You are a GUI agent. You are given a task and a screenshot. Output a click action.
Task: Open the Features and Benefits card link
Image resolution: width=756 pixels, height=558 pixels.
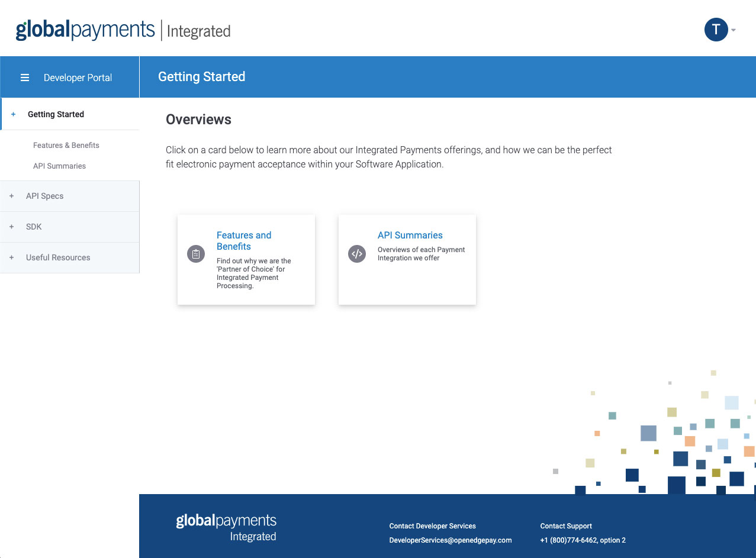pyautogui.click(x=244, y=241)
